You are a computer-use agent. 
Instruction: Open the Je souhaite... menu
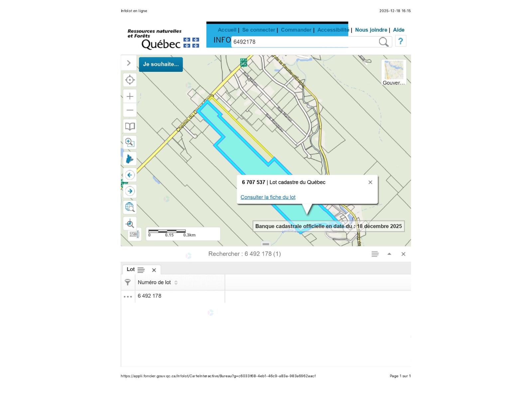click(x=161, y=64)
